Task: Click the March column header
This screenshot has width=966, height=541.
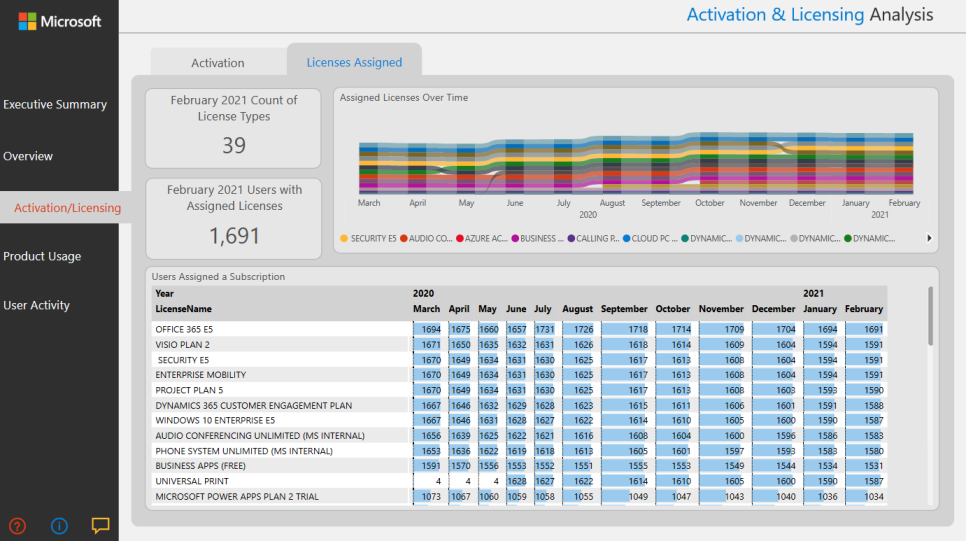Action: (426, 309)
